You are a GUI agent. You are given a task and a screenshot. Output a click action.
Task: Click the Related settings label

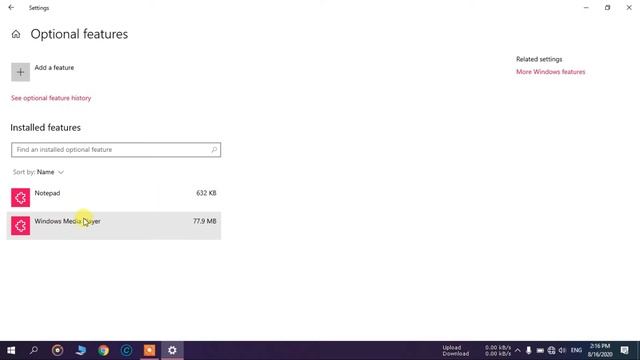tap(539, 59)
